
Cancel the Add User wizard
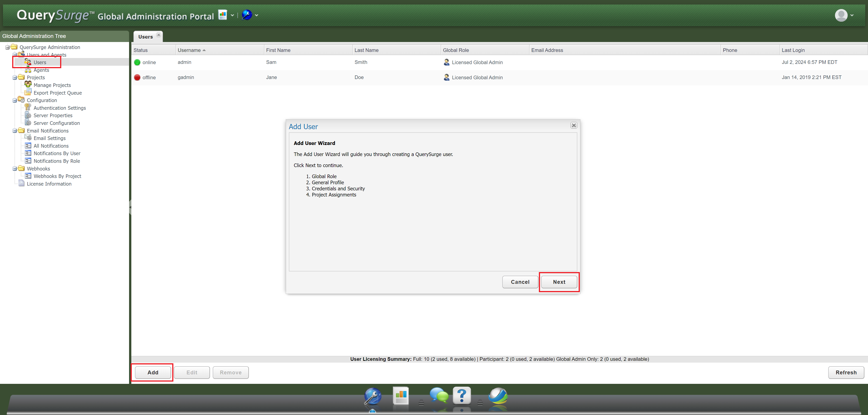tap(520, 282)
